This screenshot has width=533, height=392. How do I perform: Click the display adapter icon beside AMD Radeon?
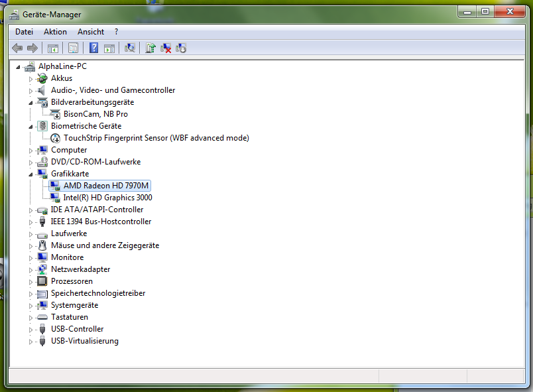click(x=55, y=186)
